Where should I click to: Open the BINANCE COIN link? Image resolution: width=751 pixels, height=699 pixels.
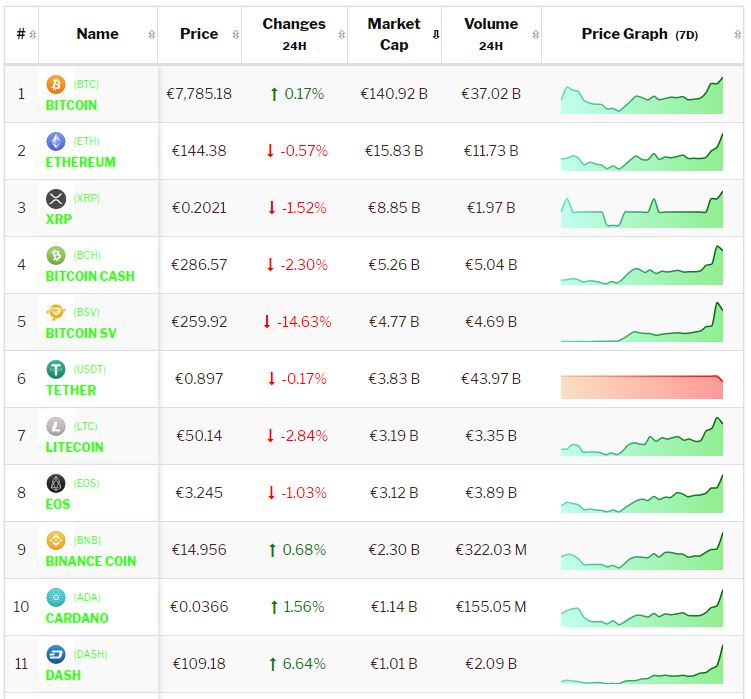pyautogui.click(x=91, y=561)
